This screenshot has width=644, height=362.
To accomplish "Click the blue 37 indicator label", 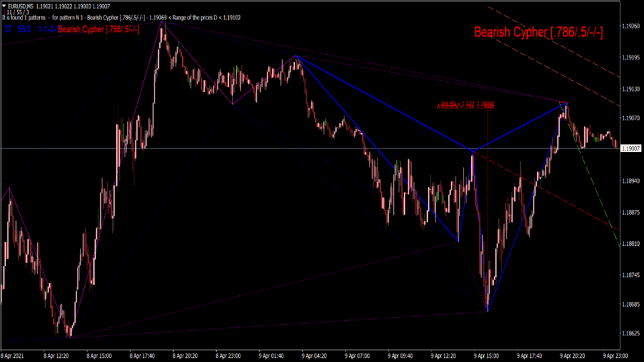I will 8,29.
